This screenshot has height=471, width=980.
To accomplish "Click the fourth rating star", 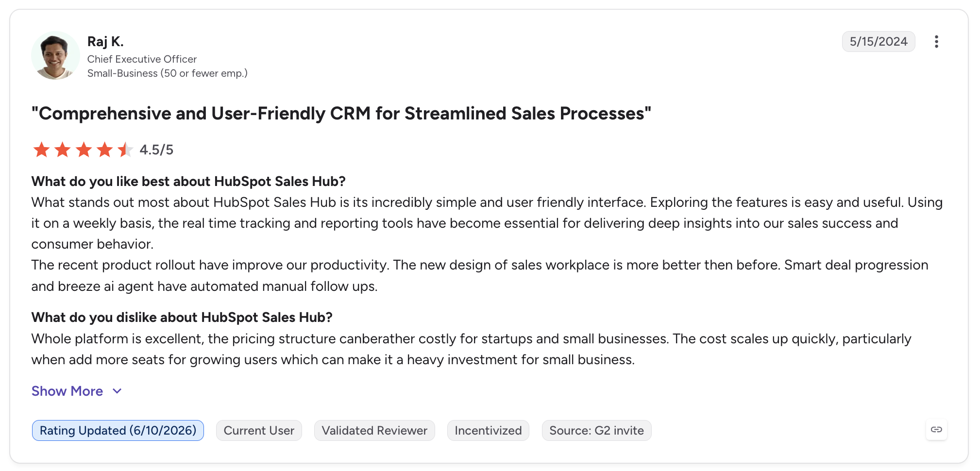I will (104, 150).
